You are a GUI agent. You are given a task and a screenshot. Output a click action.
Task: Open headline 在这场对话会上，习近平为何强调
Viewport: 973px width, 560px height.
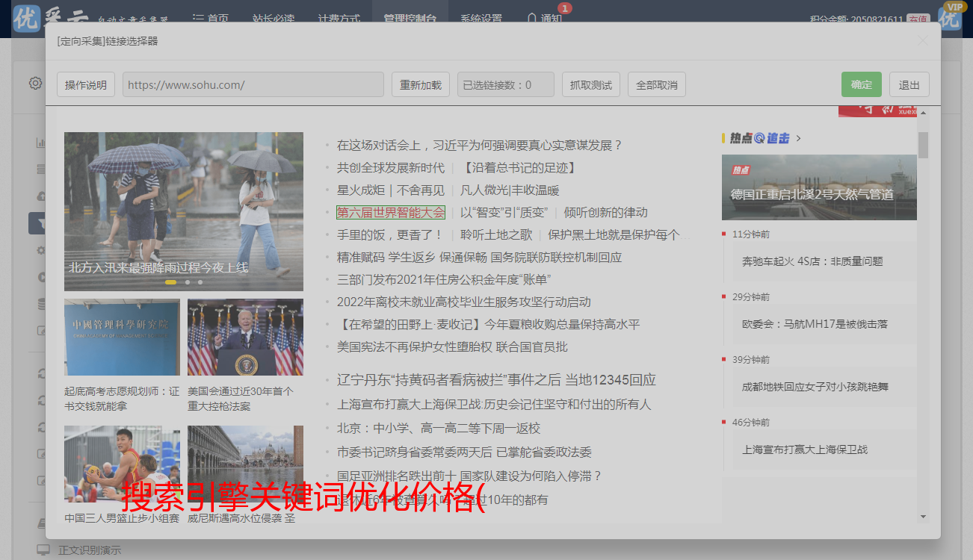480,145
